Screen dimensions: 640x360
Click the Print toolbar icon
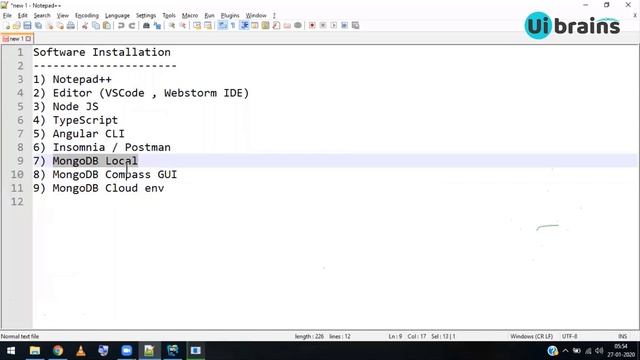tap(71, 25)
